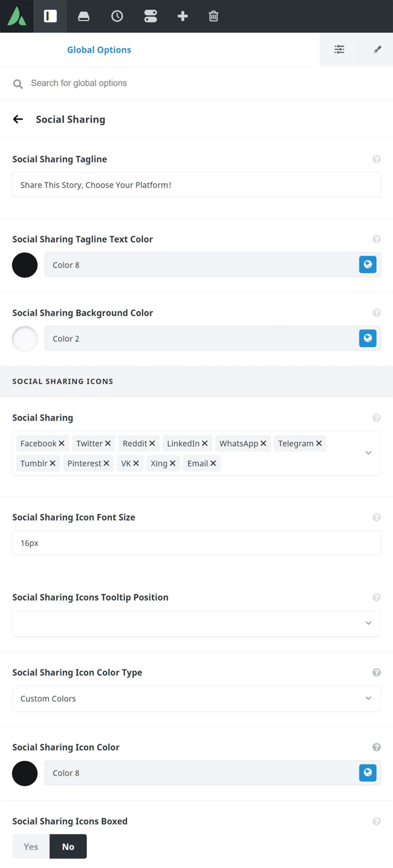Viewport: 393px width, 868px height.
Task: Open the history clock icon
Action: click(x=117, y=16)
